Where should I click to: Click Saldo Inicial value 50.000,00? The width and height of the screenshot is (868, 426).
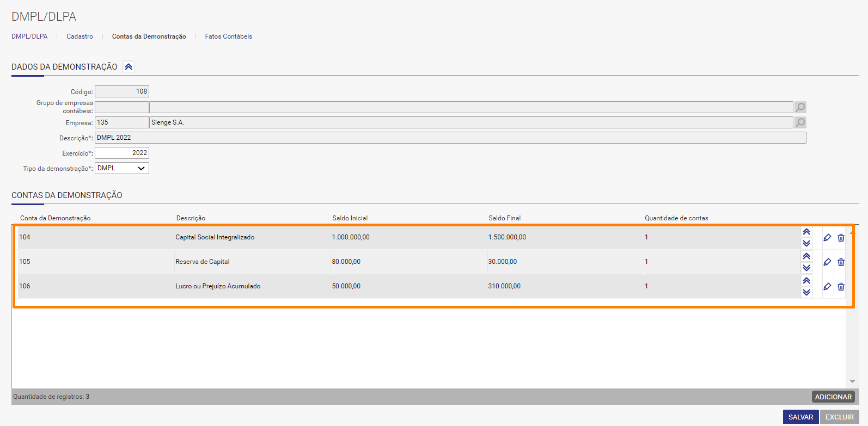pyautogui.click(x=346, y=286)
